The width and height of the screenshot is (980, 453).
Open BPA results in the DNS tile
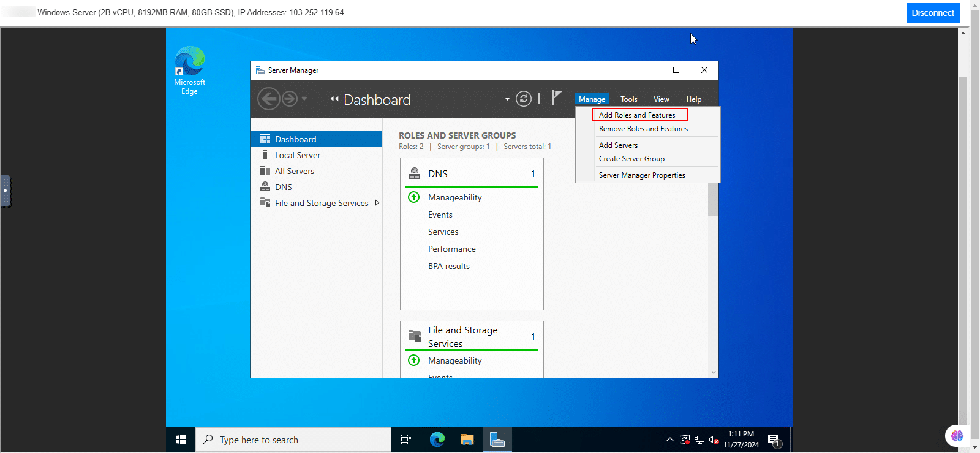pos(449,266)
